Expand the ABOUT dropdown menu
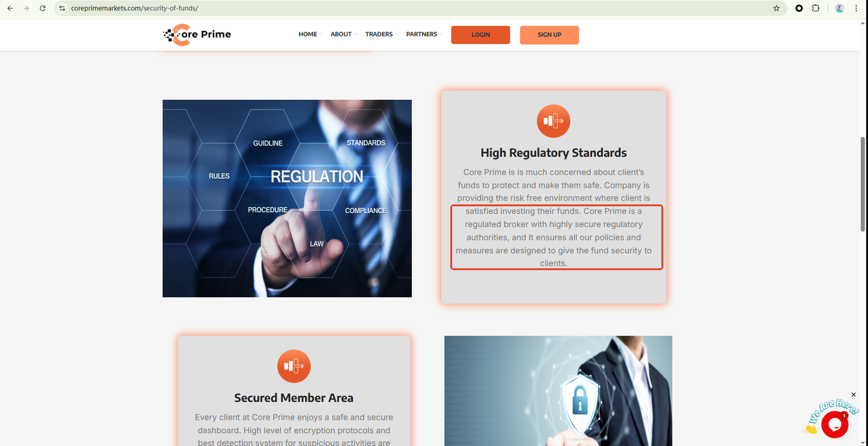 point(343,34)
